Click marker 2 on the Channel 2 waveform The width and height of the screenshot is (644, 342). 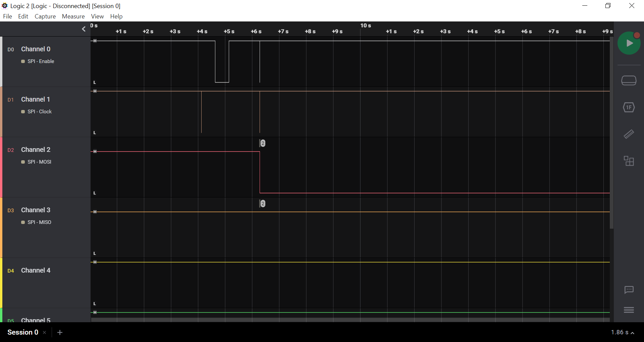coord(262,143)
